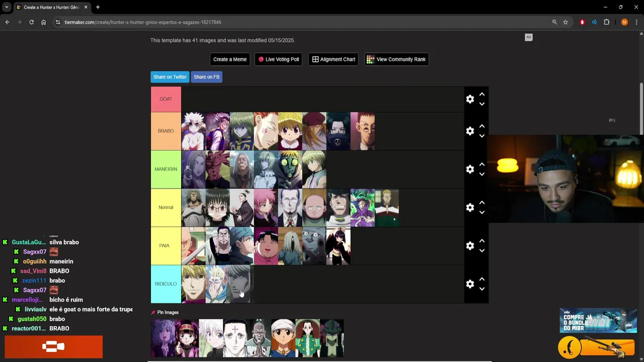Open the Alignment Chart

click(x=334, y=59)
